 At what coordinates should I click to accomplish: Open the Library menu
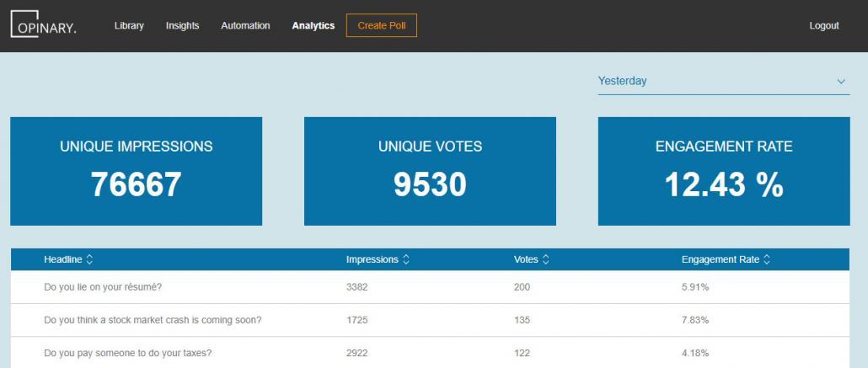coord(129,25)
